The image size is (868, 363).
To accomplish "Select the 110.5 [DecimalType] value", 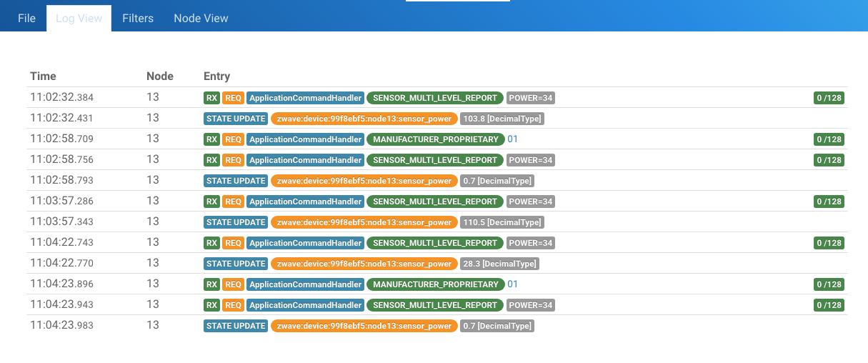I will pos(502,222).
